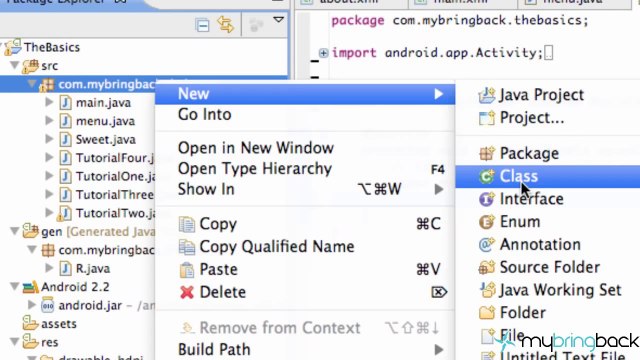Click the android.jar file icon

pyautogui.click(x=48, y=305)
